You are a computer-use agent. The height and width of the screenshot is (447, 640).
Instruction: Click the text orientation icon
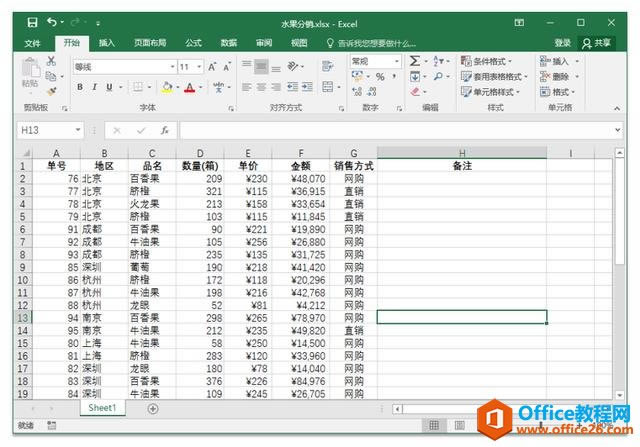point(293,66)
